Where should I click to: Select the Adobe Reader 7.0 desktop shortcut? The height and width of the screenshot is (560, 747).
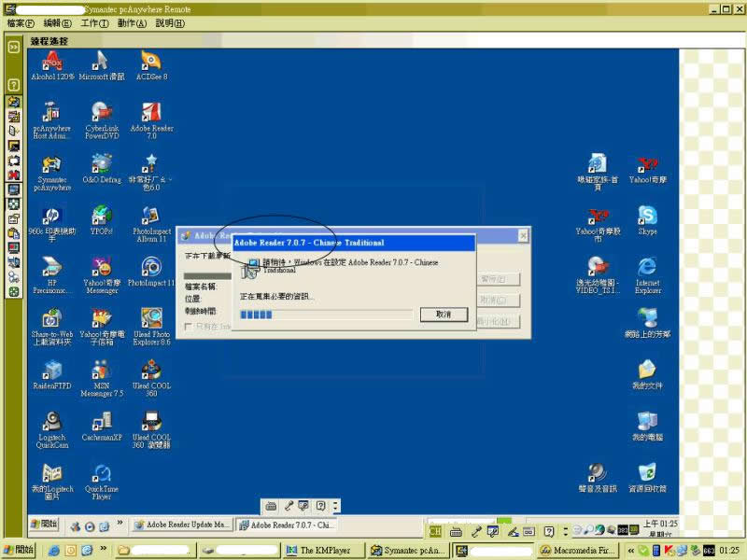pos(151,120)
